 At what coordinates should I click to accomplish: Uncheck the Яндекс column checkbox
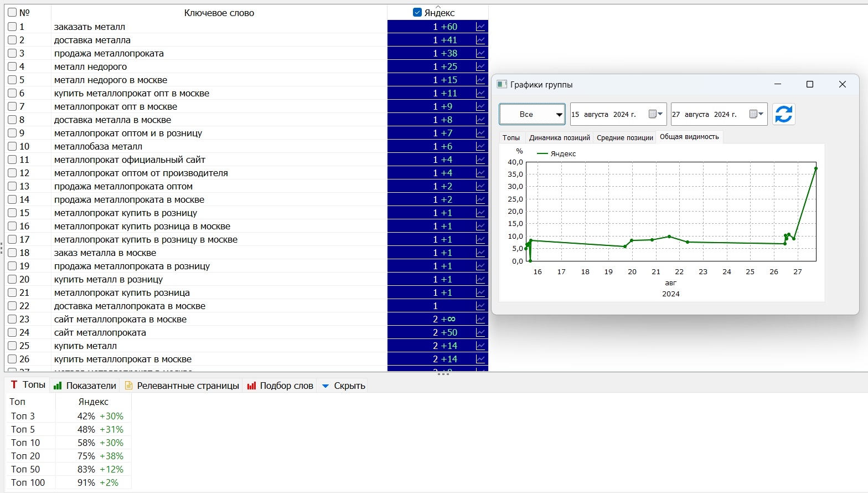pyautogui.click(x=417, y=12)
